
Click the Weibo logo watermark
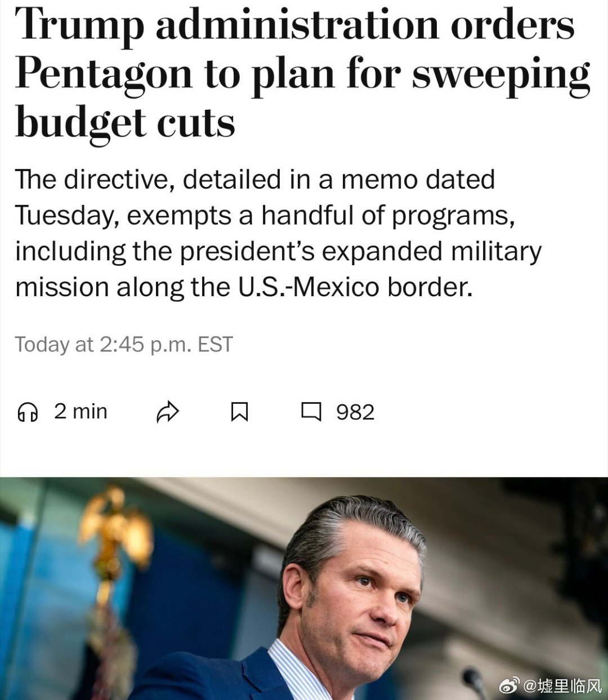[509, 685]
